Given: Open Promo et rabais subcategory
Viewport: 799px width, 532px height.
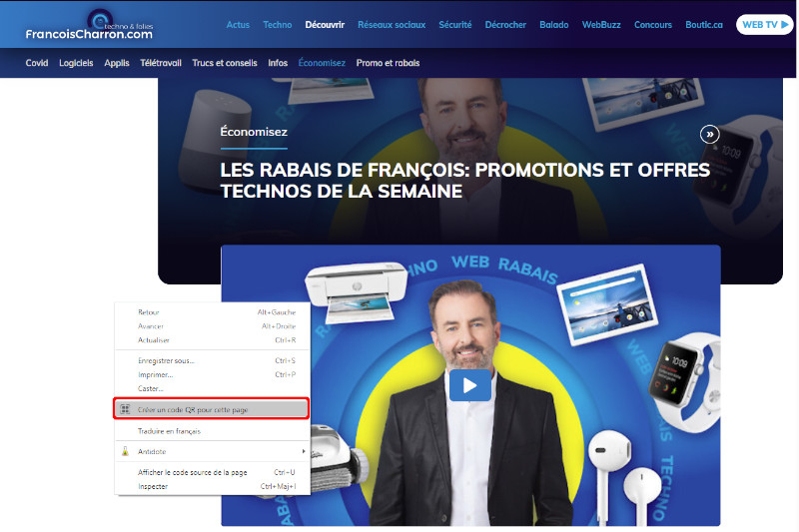Looking at the screenshot, I should (388, 63).
